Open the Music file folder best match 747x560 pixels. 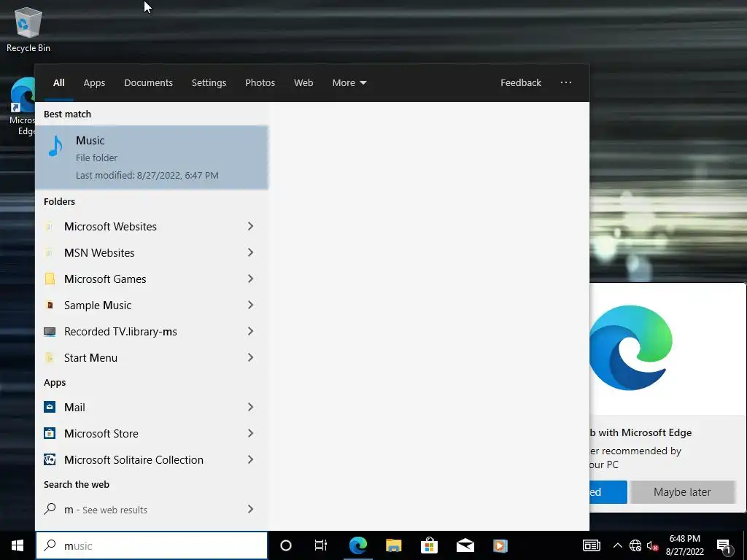point(152,157)
